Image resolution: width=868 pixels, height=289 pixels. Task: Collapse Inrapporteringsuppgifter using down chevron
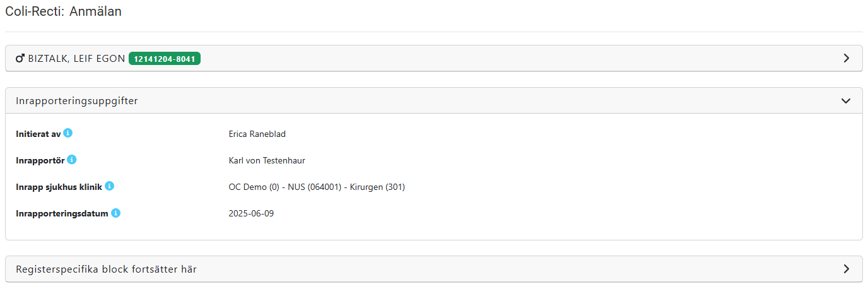[847, 100]
